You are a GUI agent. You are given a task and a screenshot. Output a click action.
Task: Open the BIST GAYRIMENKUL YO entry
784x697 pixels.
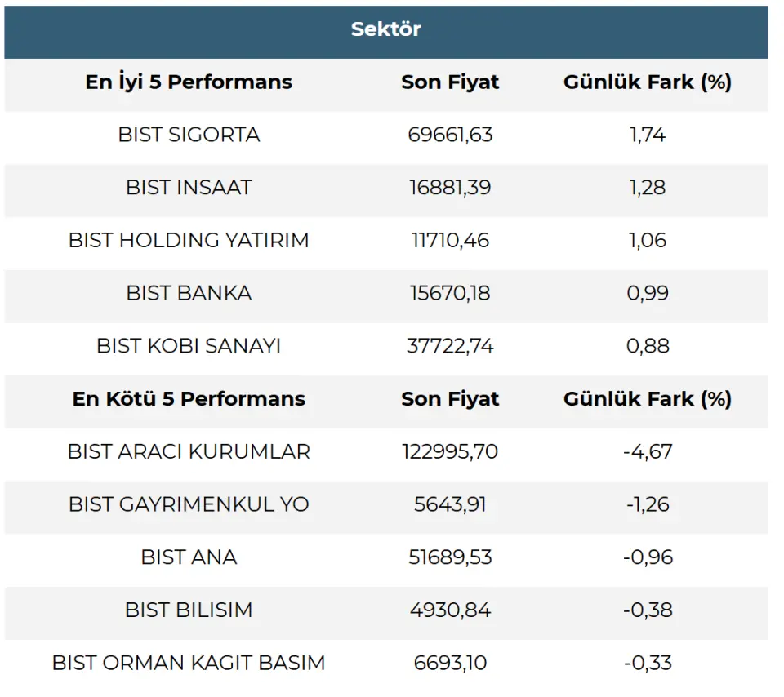click(189, 504)
